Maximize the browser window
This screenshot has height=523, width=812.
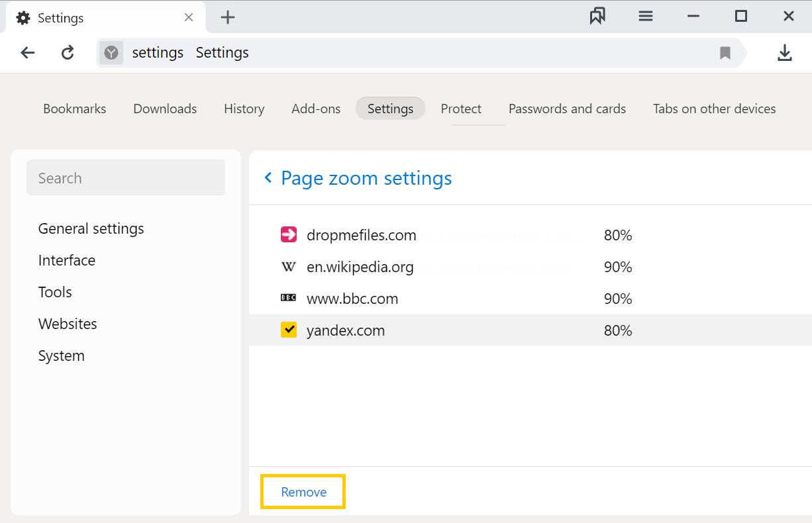741,17
